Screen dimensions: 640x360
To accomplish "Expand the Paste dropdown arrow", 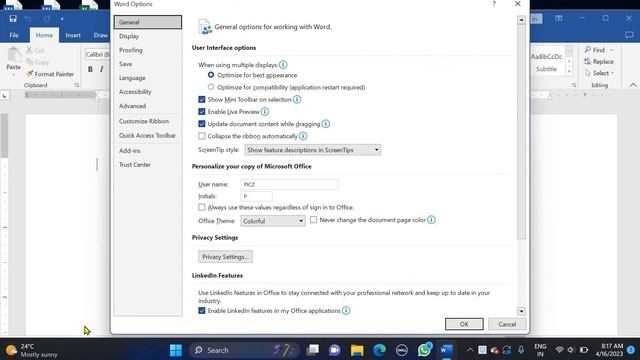I will pyautogui.click(x=13, y=76).
